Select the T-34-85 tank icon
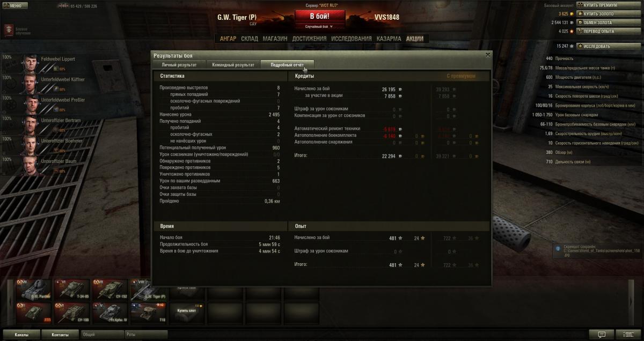Viewport: 644px width, 341px height. [x=72, y=290]
